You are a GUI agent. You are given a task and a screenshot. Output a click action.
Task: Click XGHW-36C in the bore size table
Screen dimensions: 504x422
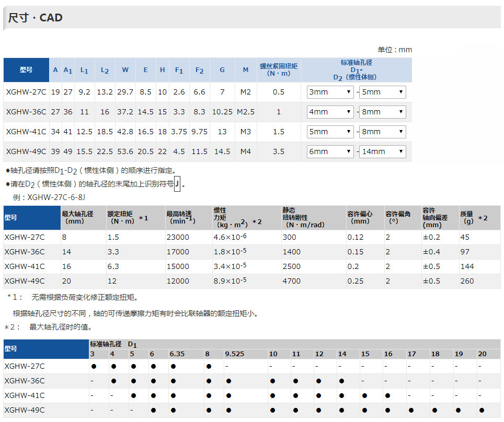click(25, 381)
